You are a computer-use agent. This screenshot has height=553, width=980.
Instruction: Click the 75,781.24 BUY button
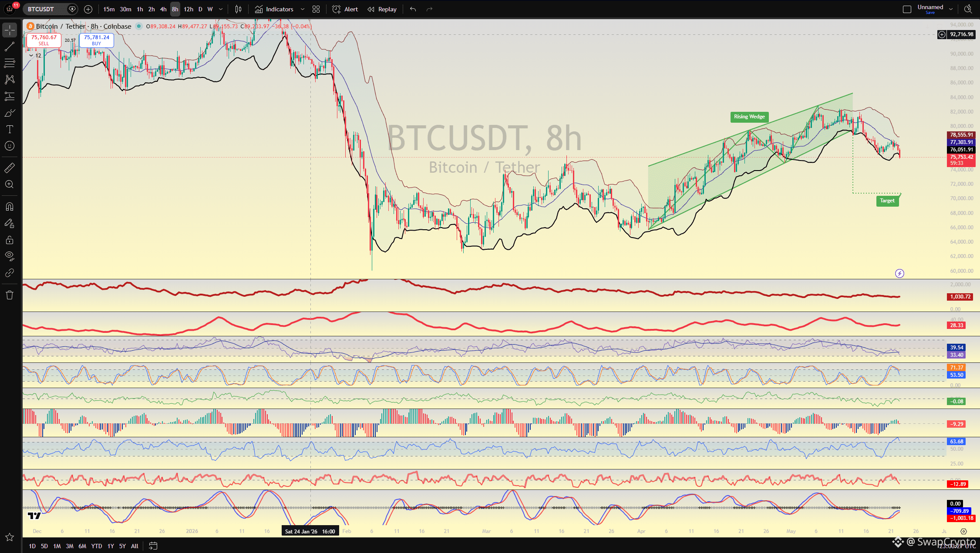tap(97, 40)
